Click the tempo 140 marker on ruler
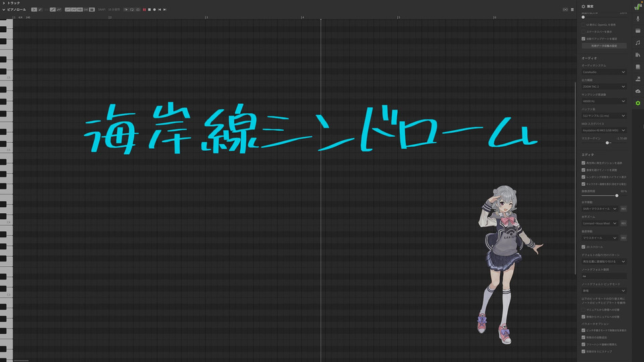 tap(28, 17)
